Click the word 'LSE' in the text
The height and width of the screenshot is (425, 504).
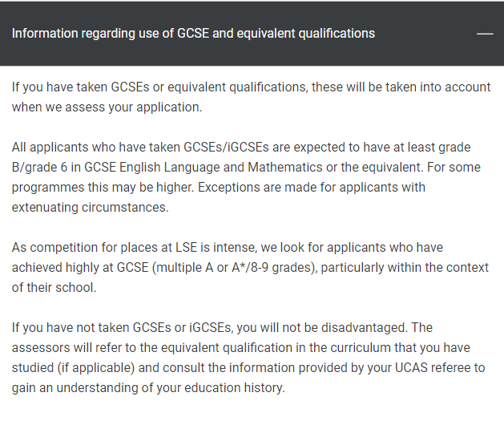186,248
